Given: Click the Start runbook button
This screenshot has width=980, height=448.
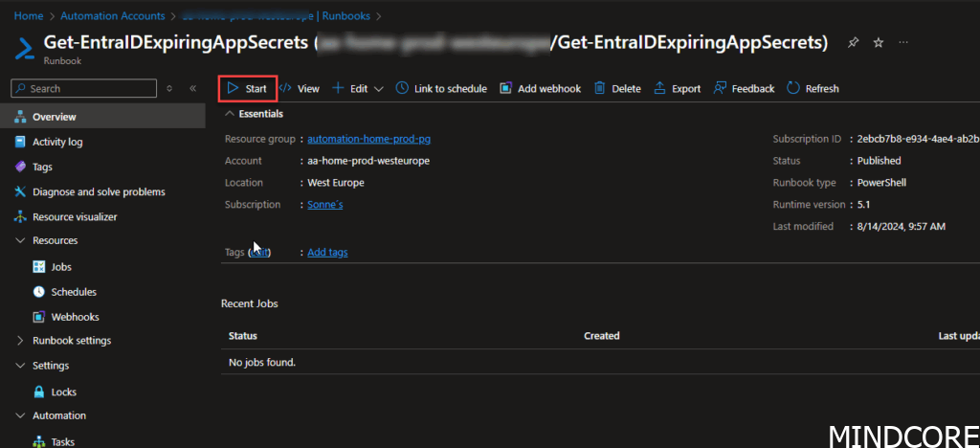Looking at the screenshot, I should (x=247, y=88).
